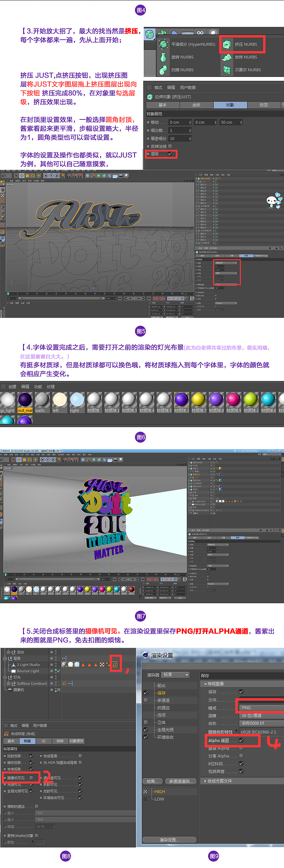Toggle the 摄像机可见 checkbox

click(31, 778)
